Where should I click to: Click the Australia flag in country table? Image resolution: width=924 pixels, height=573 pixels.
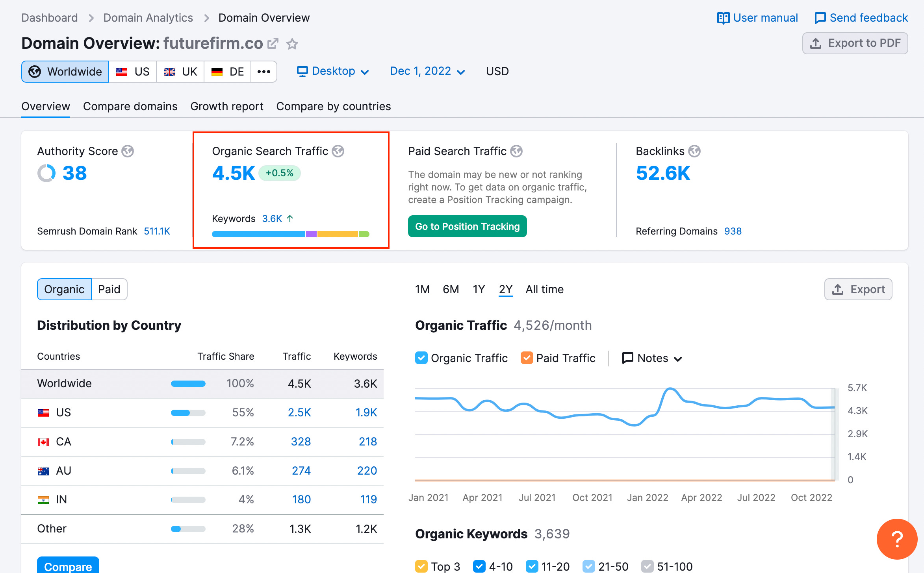pyautogui.click(x=43, y=471)
